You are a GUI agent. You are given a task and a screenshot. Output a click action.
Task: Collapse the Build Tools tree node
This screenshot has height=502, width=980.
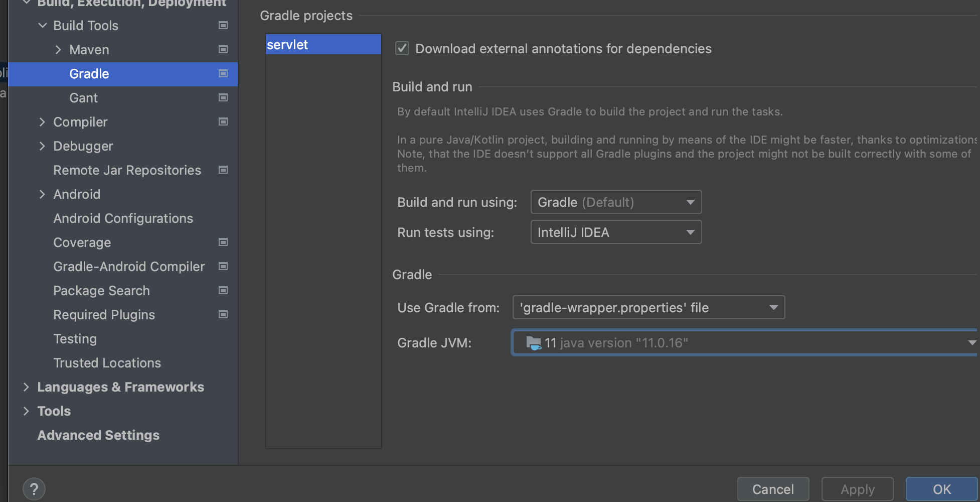[43, 25]
